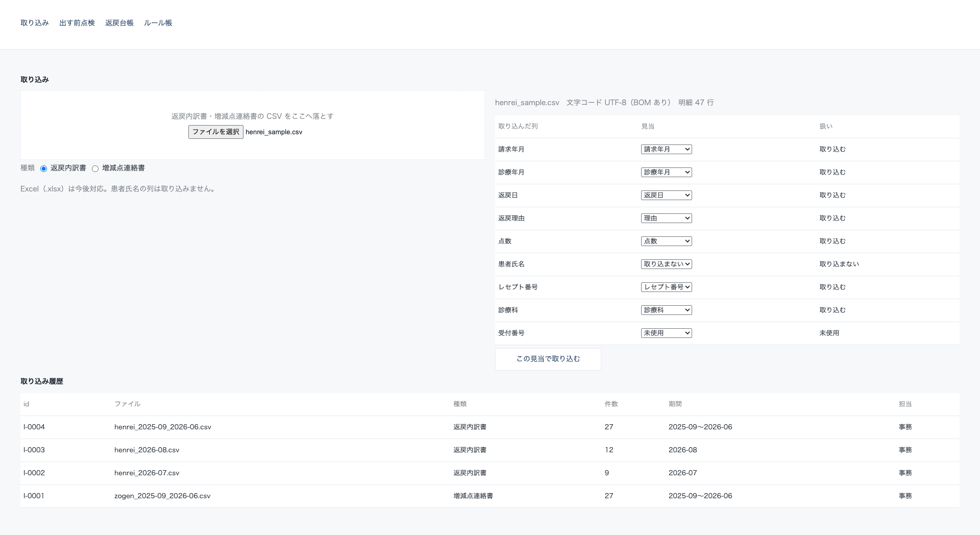Viewport: 980px width, 535px height.
Task: Click the 見当 column header
Action: point(648,127)
